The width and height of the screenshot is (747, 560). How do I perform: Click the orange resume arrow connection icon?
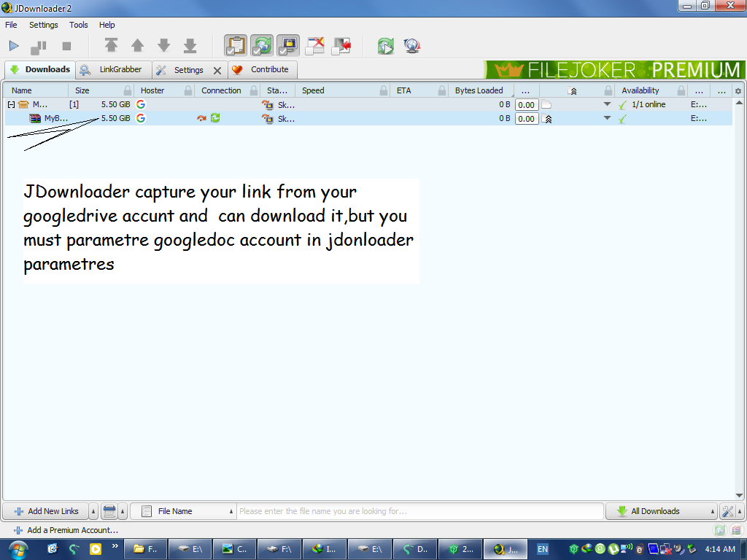(x=201, y=118)
